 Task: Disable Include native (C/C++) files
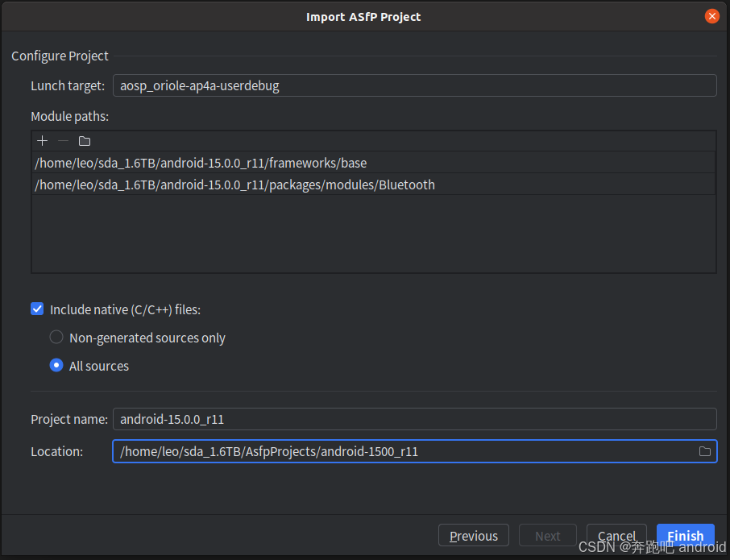tap(37, 309)
